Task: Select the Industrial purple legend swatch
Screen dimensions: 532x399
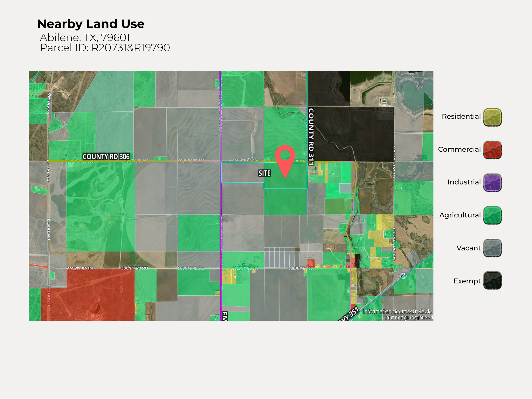Action: 492,183
